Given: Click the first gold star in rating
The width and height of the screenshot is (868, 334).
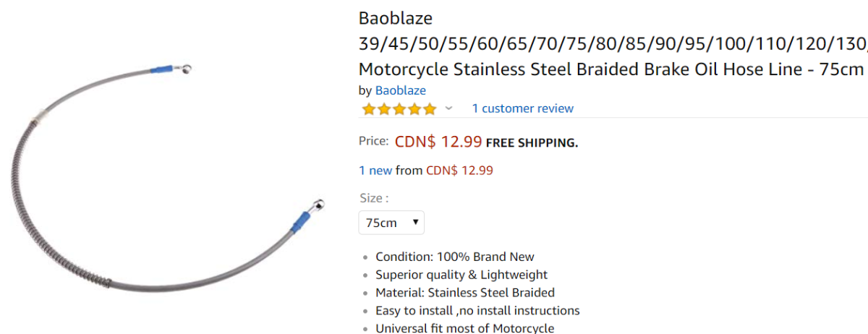Looking at the screenshot, I should [368, 109].
